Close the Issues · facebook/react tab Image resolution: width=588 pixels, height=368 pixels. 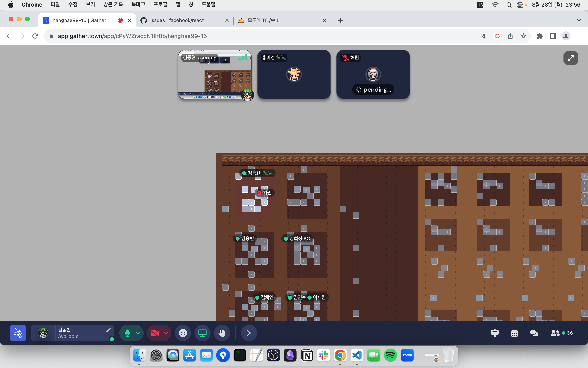click(x=227, y=20)
